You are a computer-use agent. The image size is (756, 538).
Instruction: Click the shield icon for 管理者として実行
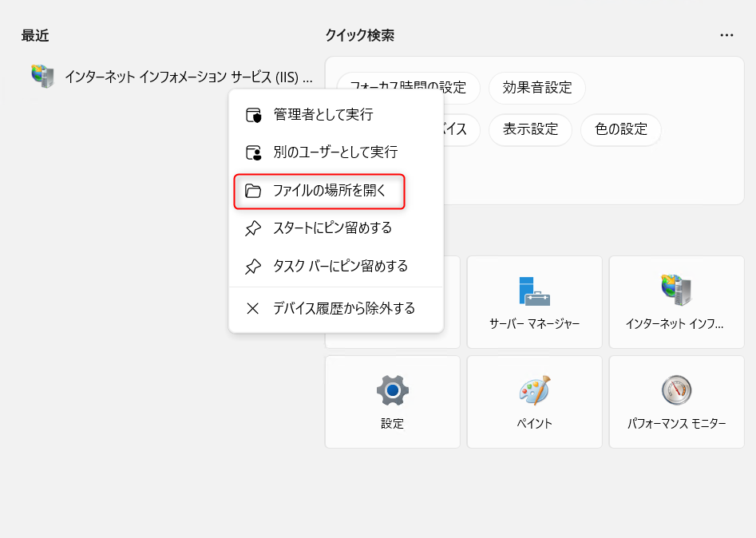[x=253, y=115]
